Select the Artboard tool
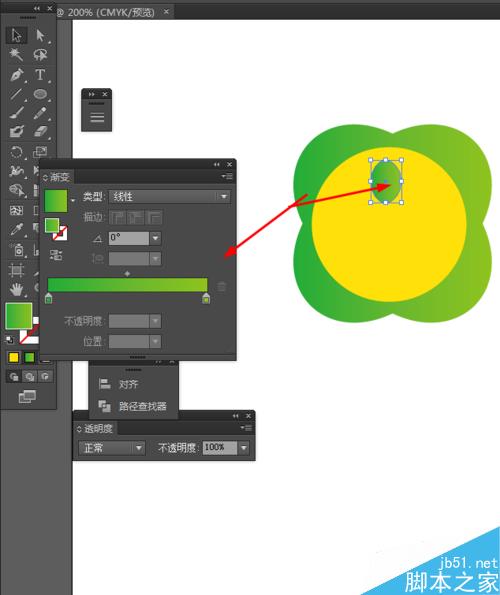 [16, 271]
